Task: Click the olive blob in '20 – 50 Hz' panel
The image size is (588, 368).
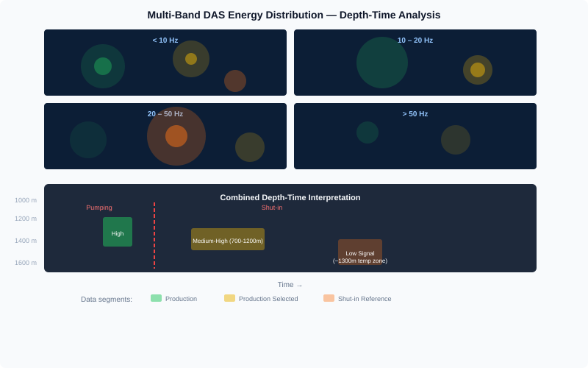Action: (250, 147)
